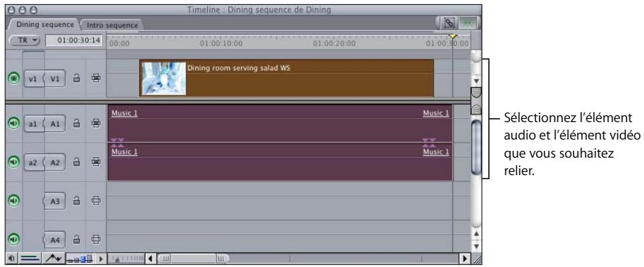
Task: Toggle Auto Select on track V1
Action: coord(96,78)
